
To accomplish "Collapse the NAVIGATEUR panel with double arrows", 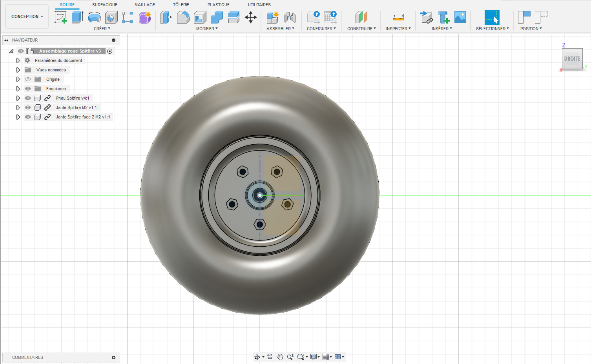I will coord(6,40).
